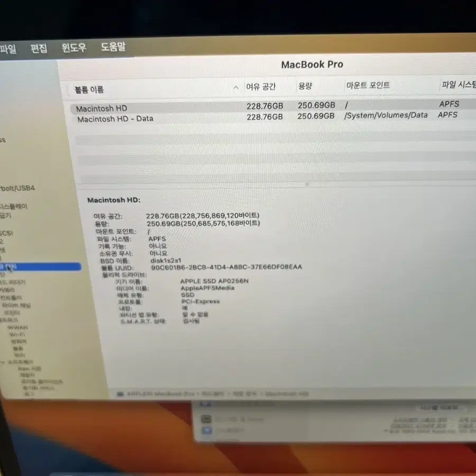The height and width of the screenshot is (476, 476).
Task: Click the /System/Volumes/Data mount point
Action: point(386,115)
